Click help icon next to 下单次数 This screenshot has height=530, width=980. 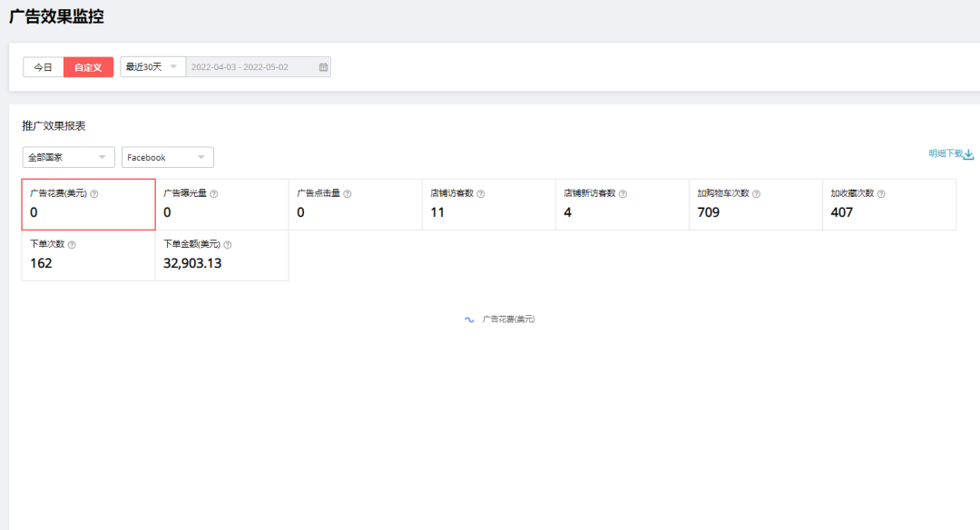tap(72, 244)
